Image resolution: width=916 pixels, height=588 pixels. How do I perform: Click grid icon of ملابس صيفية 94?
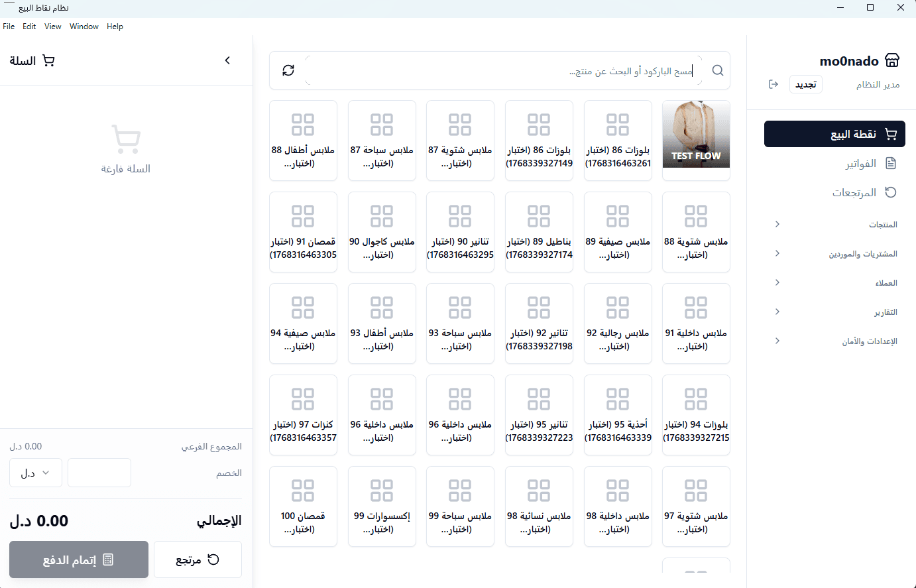click(x=303, y=308)
